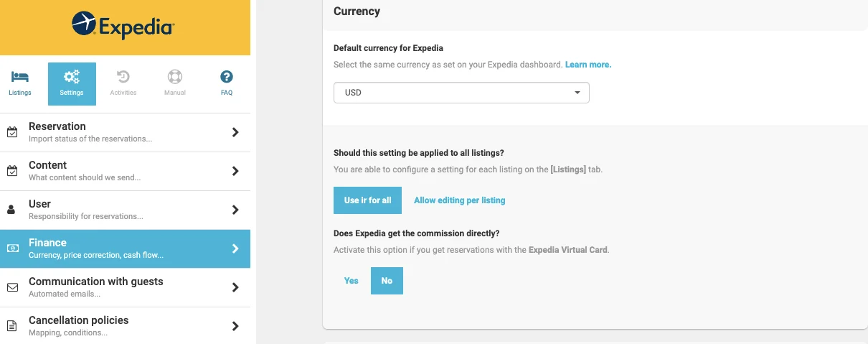Viewport: 868px width, 344px height.
Task: Select No for Expedia commission
Action: pyautogui.click(x=387, y=281)
